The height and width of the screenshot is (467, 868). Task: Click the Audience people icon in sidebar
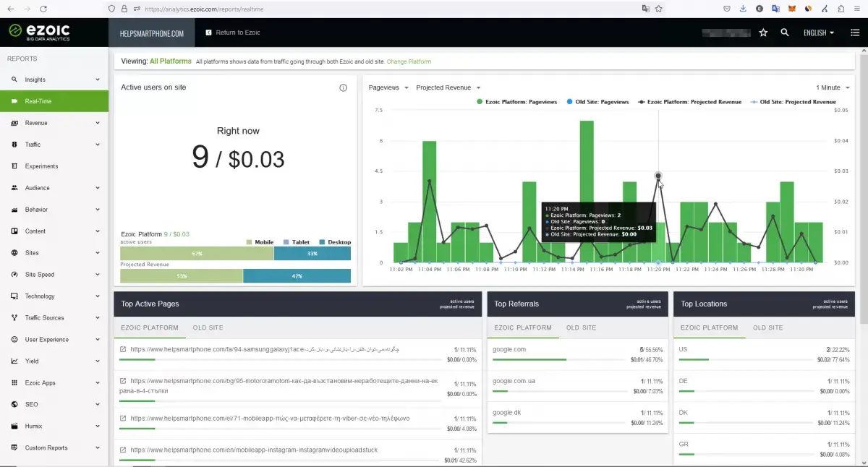(14, 188)
